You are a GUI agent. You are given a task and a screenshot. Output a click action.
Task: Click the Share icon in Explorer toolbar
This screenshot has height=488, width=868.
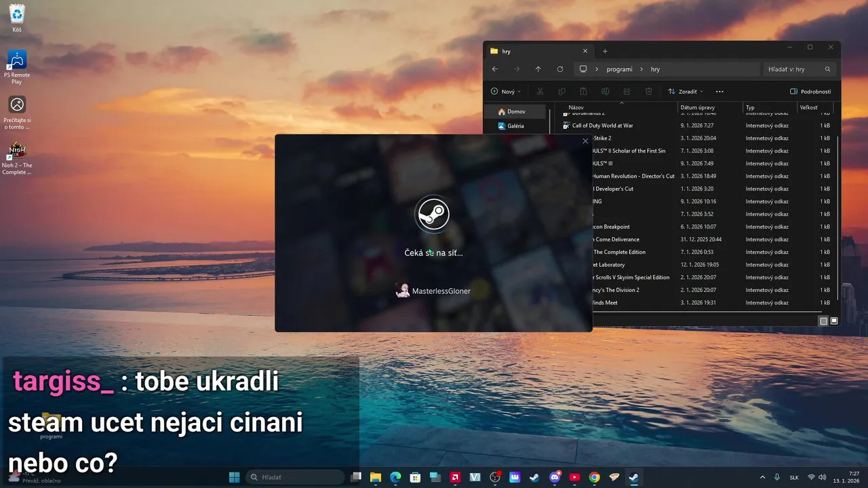click(627, 91)
